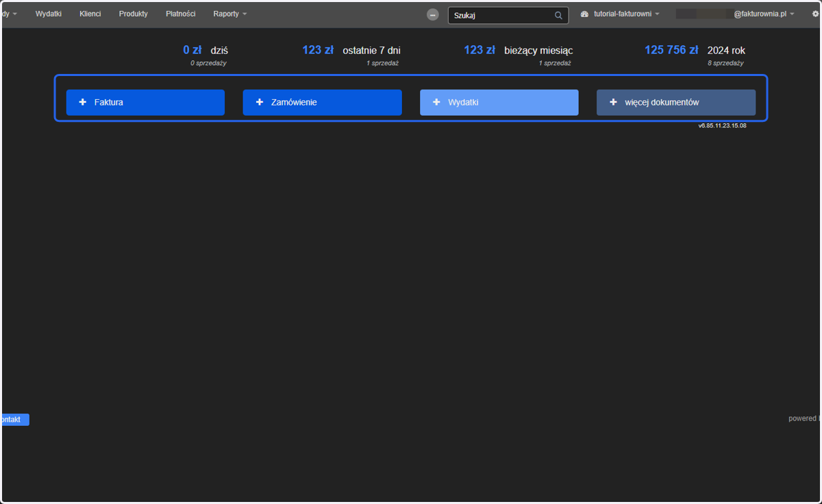Viewport: 822px width, 504px height.
Task: Click the '8 sprzedaży' label under 2024 rok
Action: tap(725, 63)
